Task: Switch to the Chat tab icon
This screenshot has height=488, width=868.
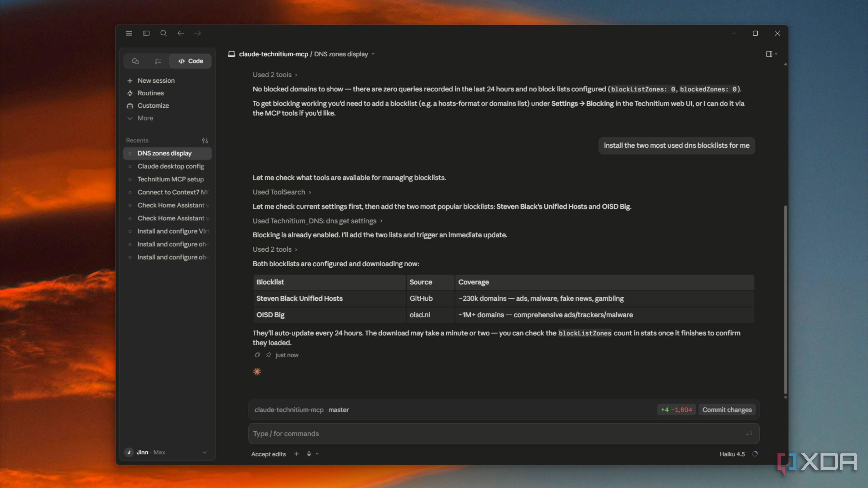Action: pyautogui.click(x=135, y=61)
